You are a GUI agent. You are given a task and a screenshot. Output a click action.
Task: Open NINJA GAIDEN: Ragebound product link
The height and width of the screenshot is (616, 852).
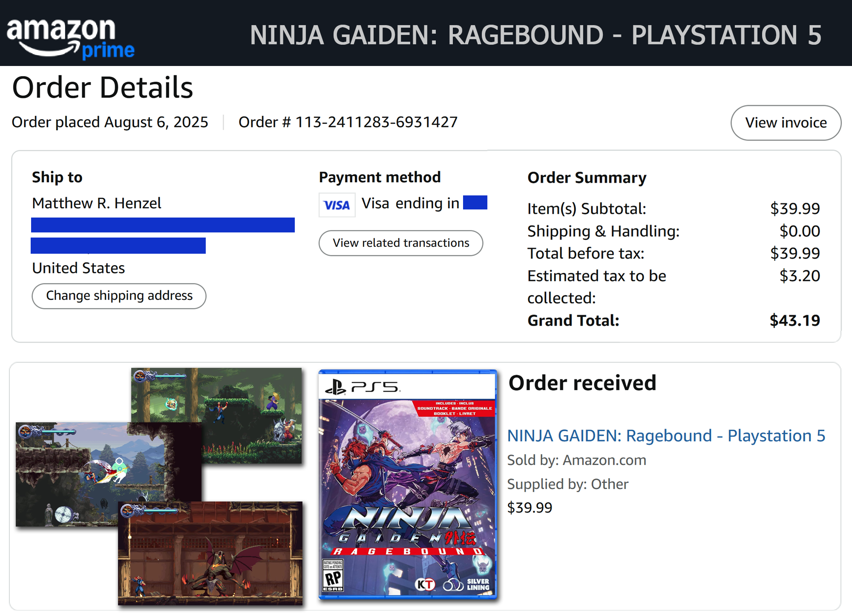coord(666,435)
